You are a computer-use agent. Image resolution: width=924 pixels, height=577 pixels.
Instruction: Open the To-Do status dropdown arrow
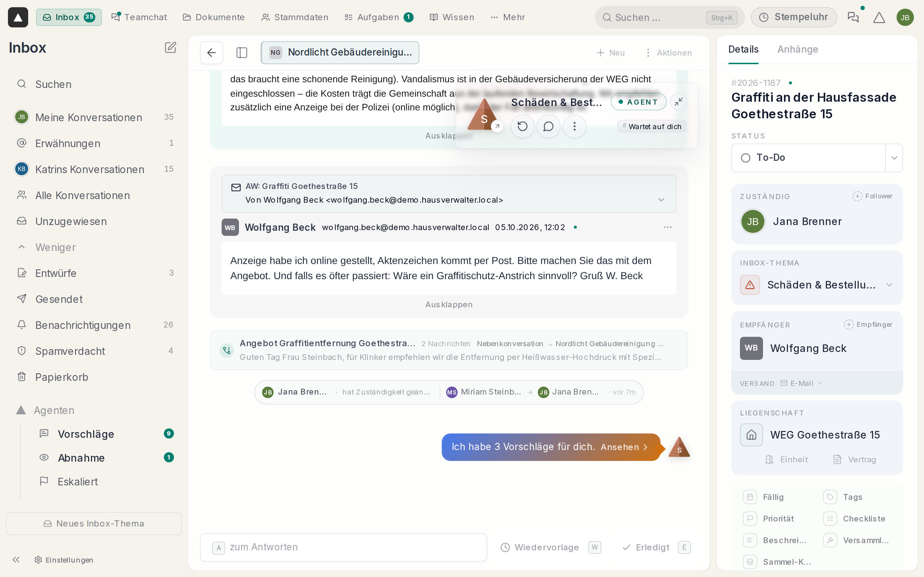pyautogui.click(x=894, y=158)
